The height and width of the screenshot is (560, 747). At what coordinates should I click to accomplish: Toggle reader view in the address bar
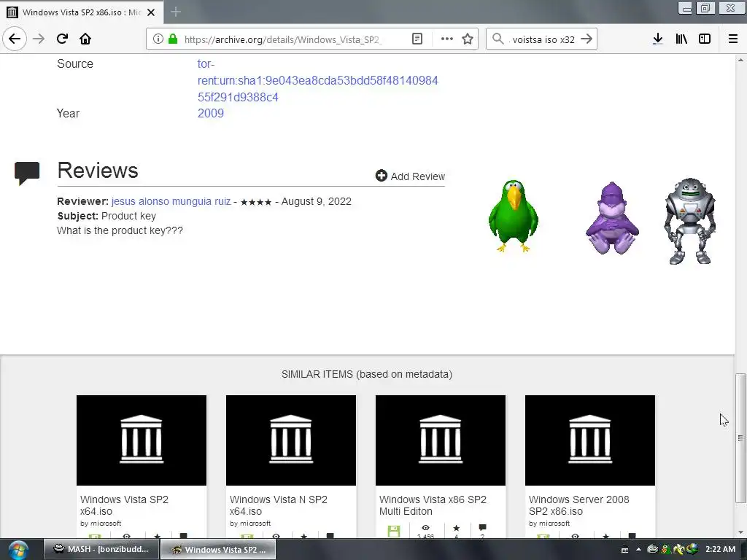pyautogui.click(x=417, y=39)
